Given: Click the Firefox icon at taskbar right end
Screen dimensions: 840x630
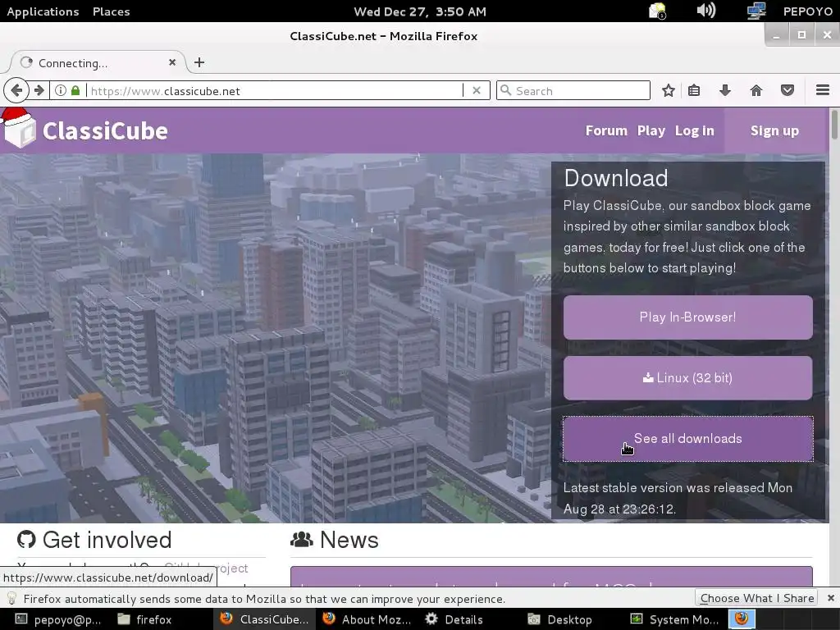Looking at the screenshot, I should (742, 619).
